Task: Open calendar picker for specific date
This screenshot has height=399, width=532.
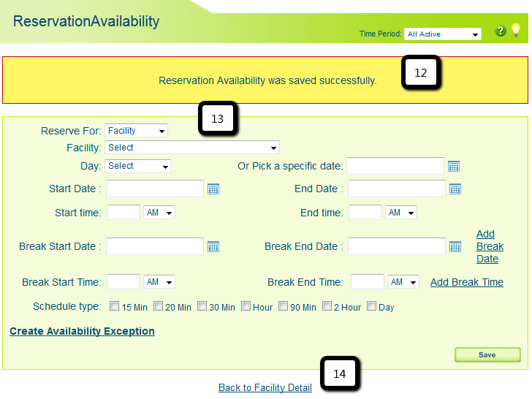Action: tap(454, 167)
